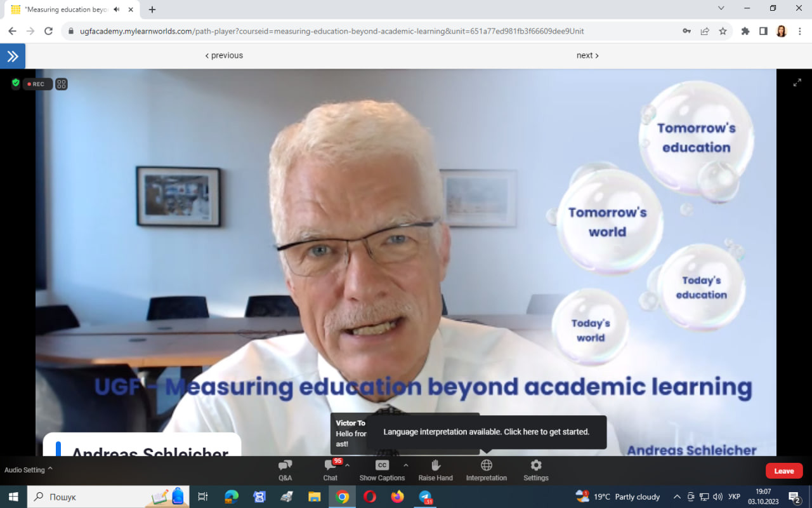The width and height of the screenshot is (812, 508).
Task: Mute the tab via the speaker icon
Action: click(x=117, y=10)
